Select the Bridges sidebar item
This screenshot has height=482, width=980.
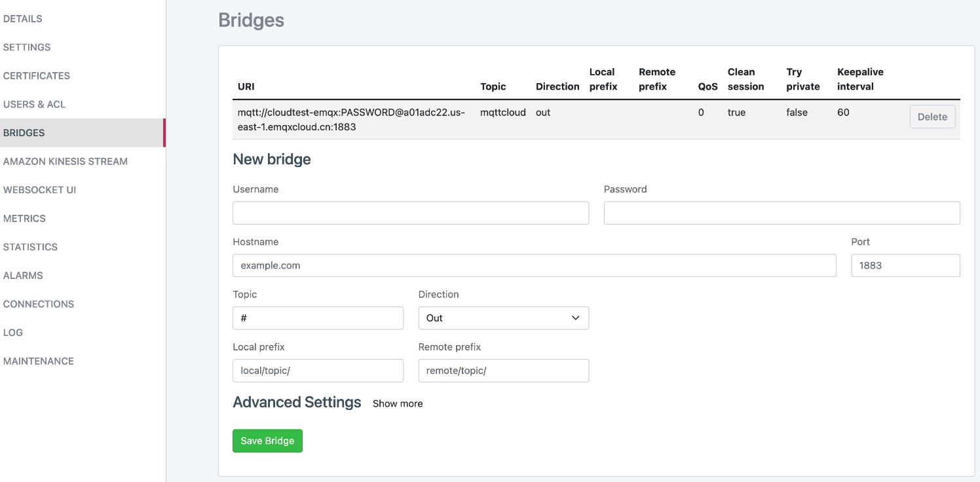point(24,133)
